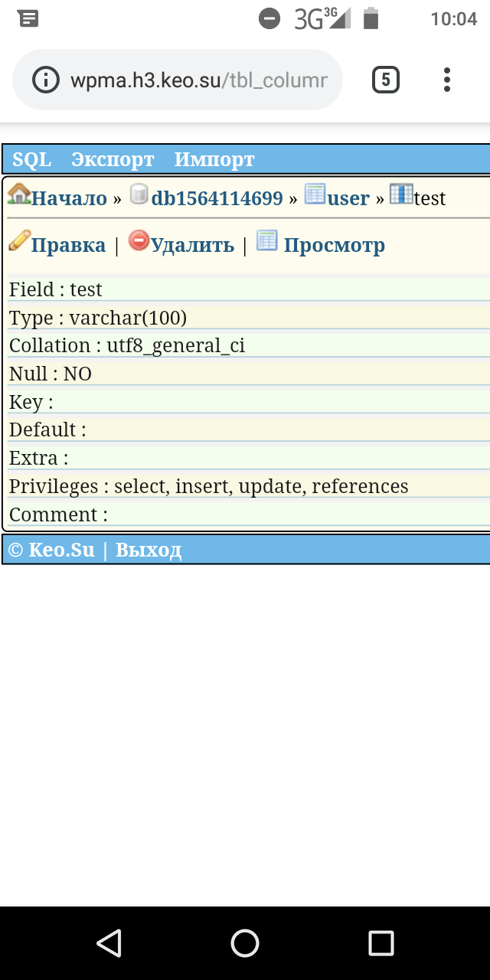This screenshot has width=490, height=980.
Task: Open the SQL menu item
Action: 32,159
